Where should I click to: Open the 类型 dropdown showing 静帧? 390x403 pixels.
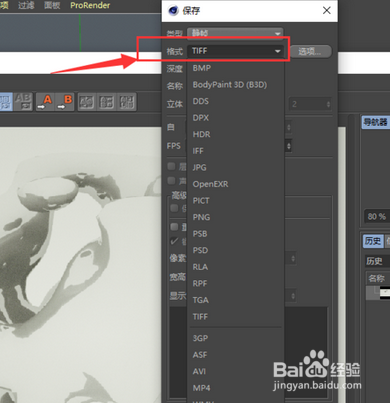[x=235, y=33]
